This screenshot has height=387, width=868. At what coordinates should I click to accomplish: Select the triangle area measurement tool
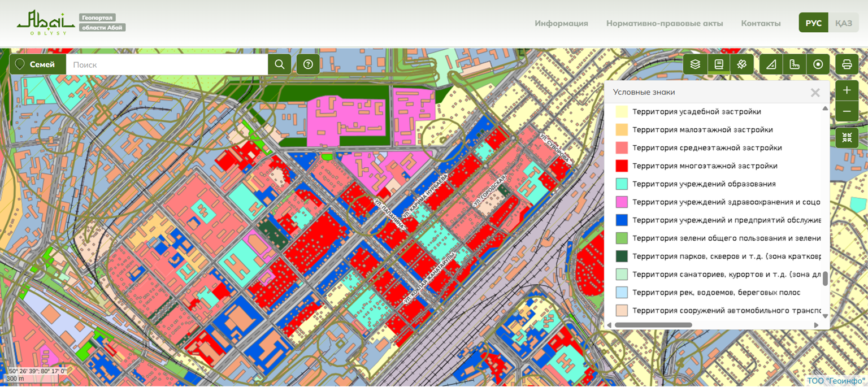pos(771,64)
